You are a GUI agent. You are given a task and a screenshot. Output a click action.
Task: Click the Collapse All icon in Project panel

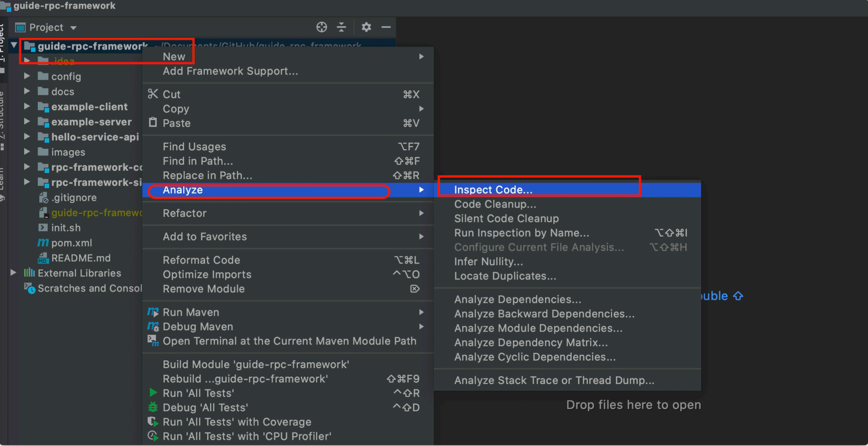pos(341,27)
